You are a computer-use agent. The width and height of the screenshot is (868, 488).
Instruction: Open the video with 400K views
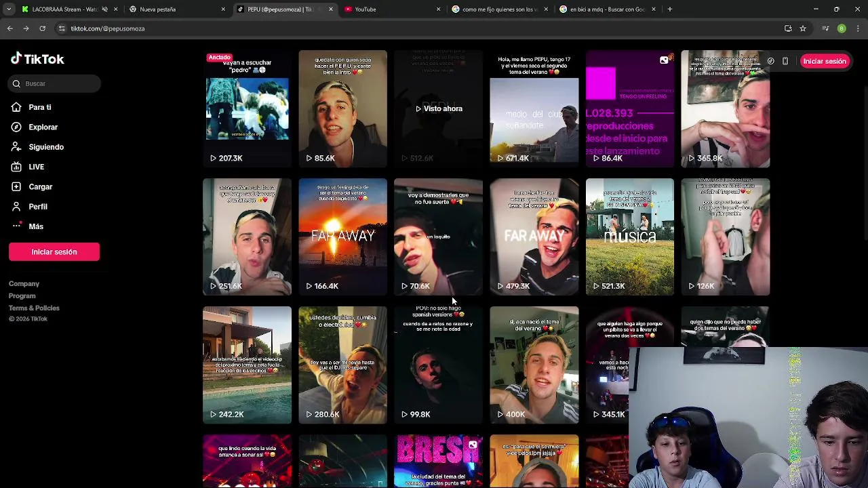[534, 365]
